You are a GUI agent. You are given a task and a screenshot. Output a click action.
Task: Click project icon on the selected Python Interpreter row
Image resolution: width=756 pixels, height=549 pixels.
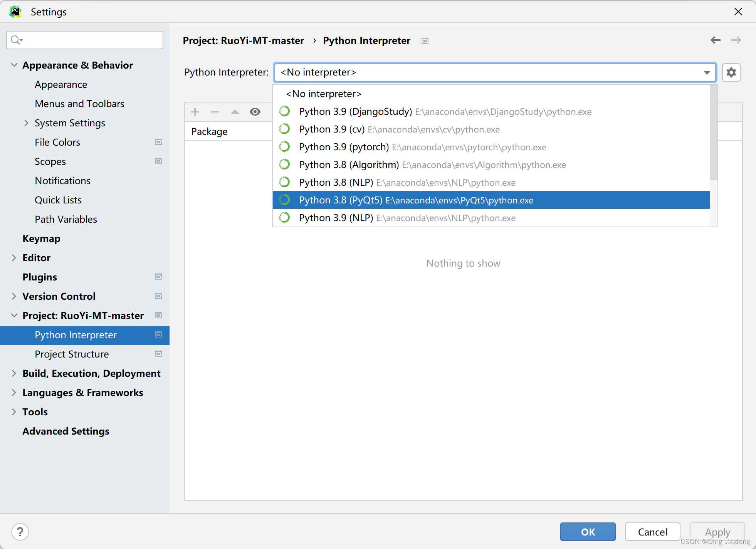pyautogui.click(x=158, y=335)
